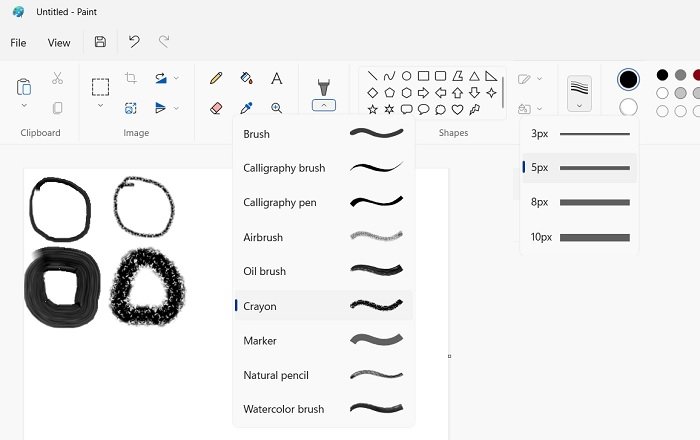Pick the Fill with color bucket

(246, 78)
